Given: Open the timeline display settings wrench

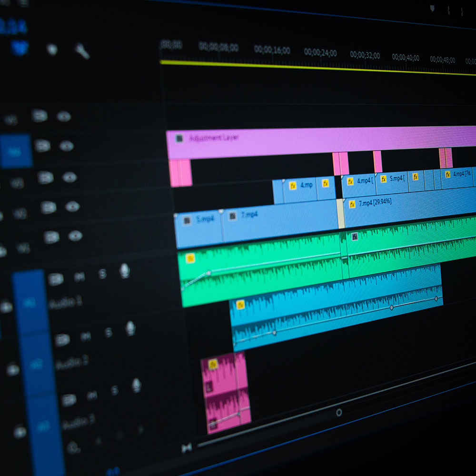Looking at the screenshot, I should 82,50.
